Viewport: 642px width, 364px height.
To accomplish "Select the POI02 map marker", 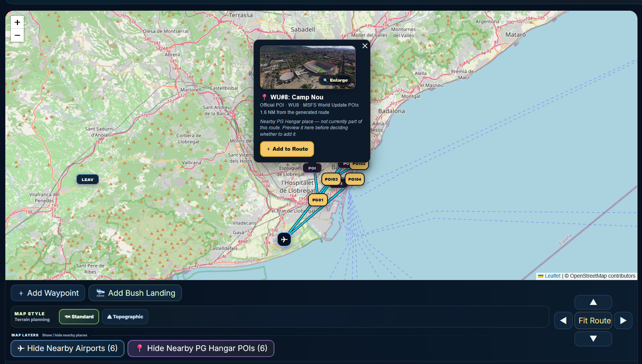I will (359, 164).
